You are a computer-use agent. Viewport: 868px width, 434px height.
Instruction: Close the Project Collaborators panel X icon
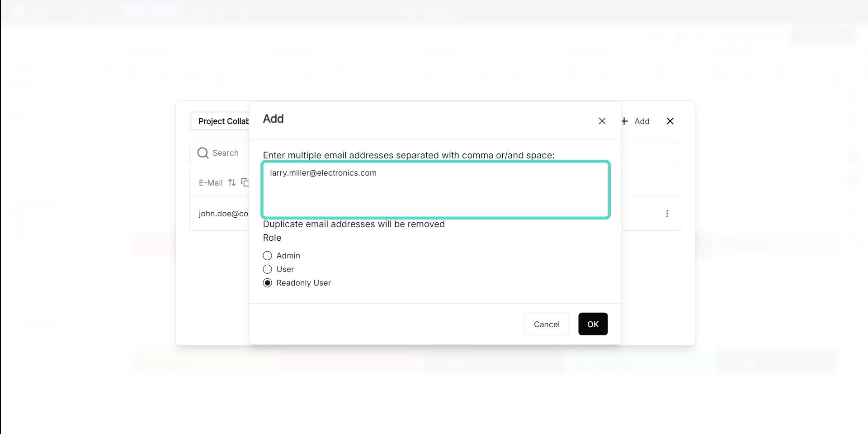[x=670, y=121]
